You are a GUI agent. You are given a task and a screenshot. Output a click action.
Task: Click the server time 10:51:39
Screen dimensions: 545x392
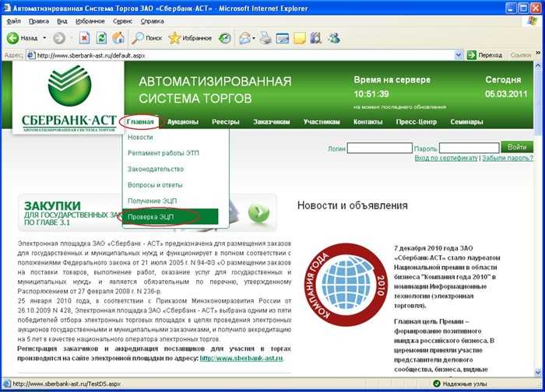[x=371, y=94]
